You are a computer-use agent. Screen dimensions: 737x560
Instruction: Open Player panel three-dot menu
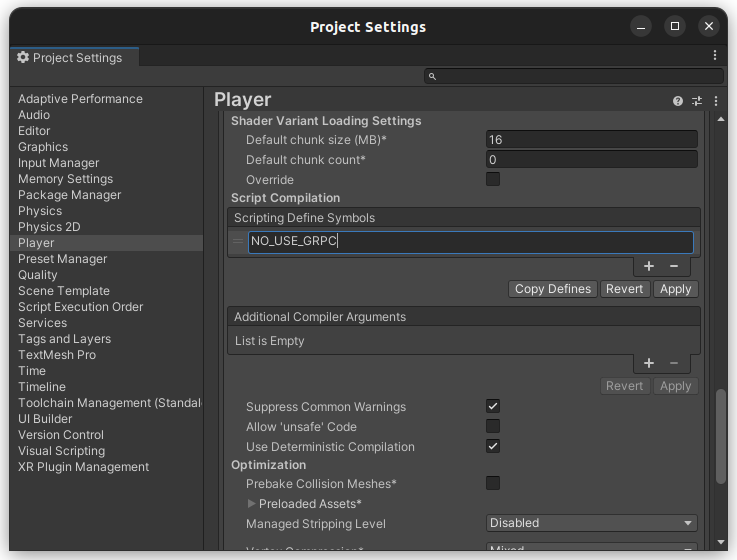[x=715, y=101]
